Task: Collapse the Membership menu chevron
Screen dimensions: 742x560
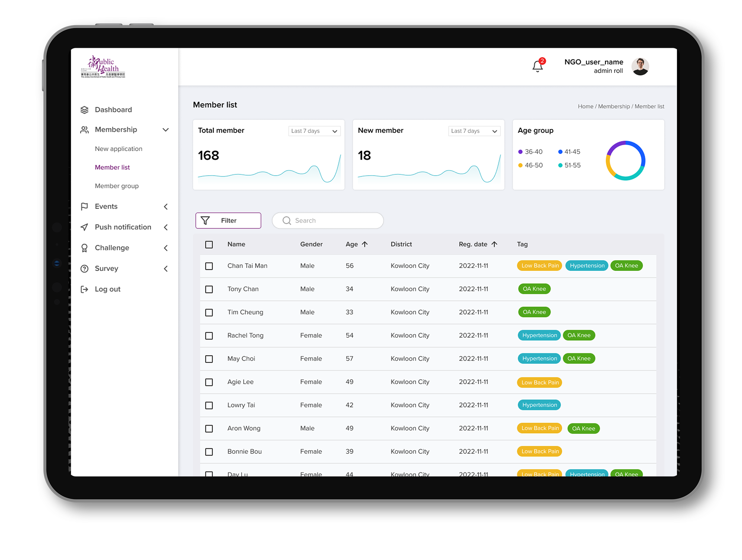Action: coord(165,130)
